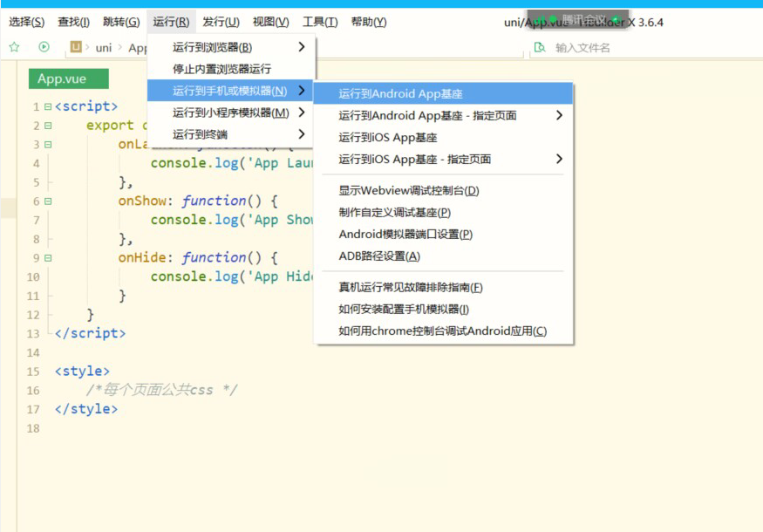
Task: Click the </script> closing tag on line 13
Action: (x=90, y=333)
